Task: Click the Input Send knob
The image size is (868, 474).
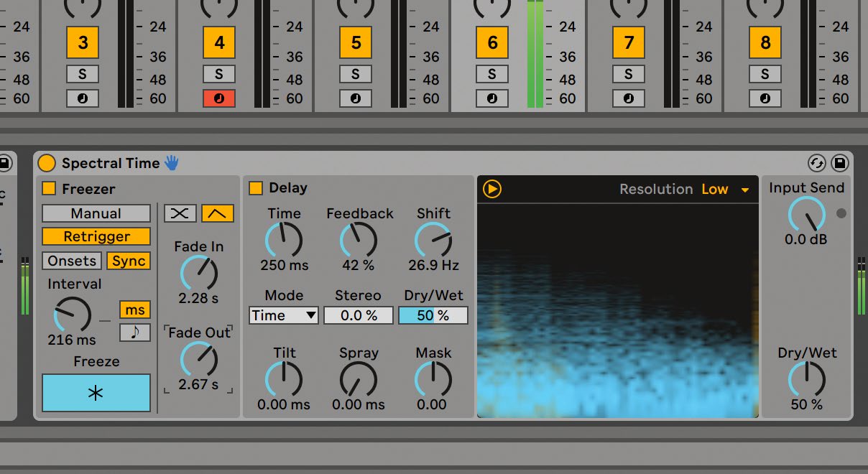Action: (x=807, y=214)
